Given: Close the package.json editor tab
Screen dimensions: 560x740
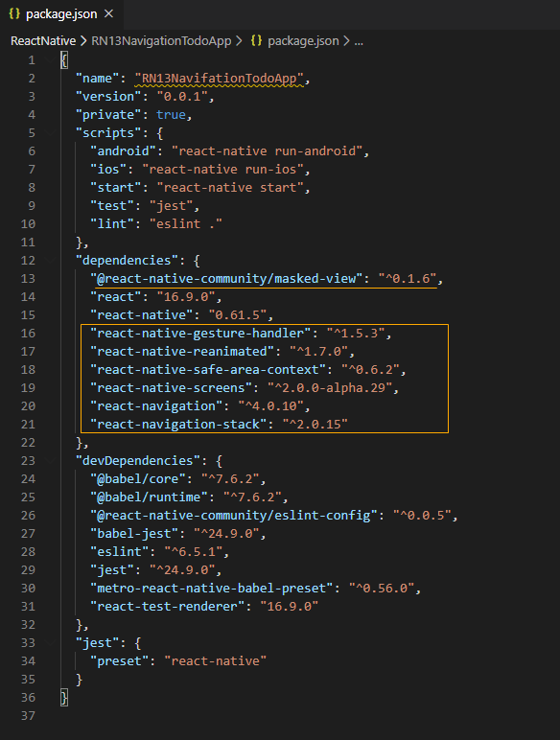Looking at the screenshot, I should point(108,14).
